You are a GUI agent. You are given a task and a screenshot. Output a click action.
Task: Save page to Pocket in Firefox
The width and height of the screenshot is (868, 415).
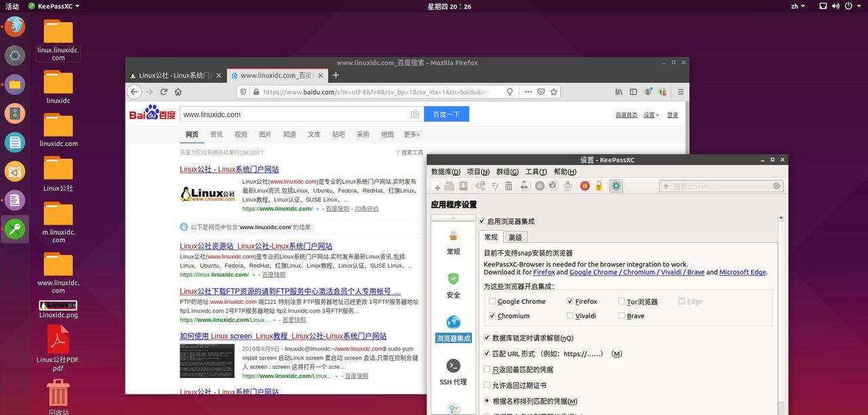pyautogui.click(x=541, y=92)
